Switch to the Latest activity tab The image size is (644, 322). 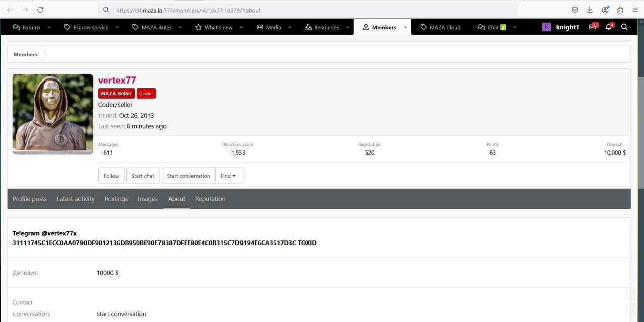(x=75, y=199)
